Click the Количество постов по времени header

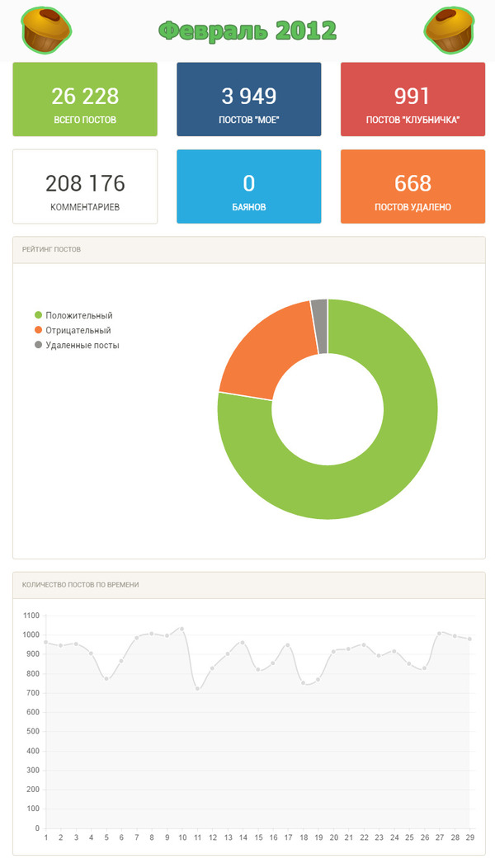point(248,584)
